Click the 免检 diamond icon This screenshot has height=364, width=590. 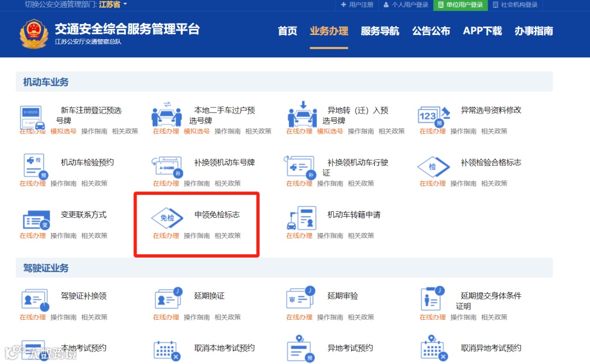click(x=167, y=218)
